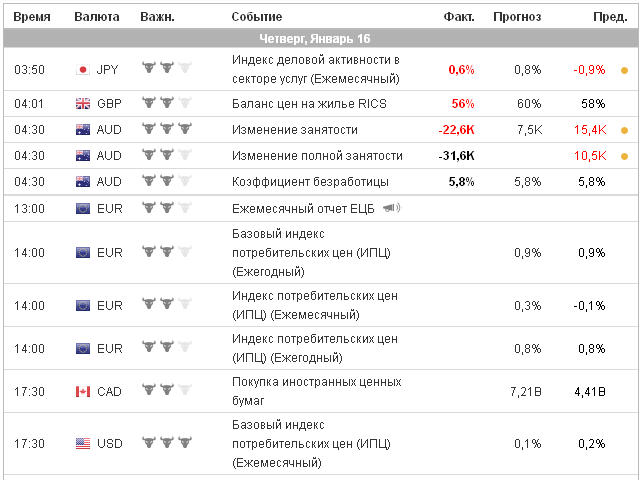The height and width of the screenshot is (480, 642).
Task: Open the Баланс цен на жилье RICS event
Action: (308, 103)
